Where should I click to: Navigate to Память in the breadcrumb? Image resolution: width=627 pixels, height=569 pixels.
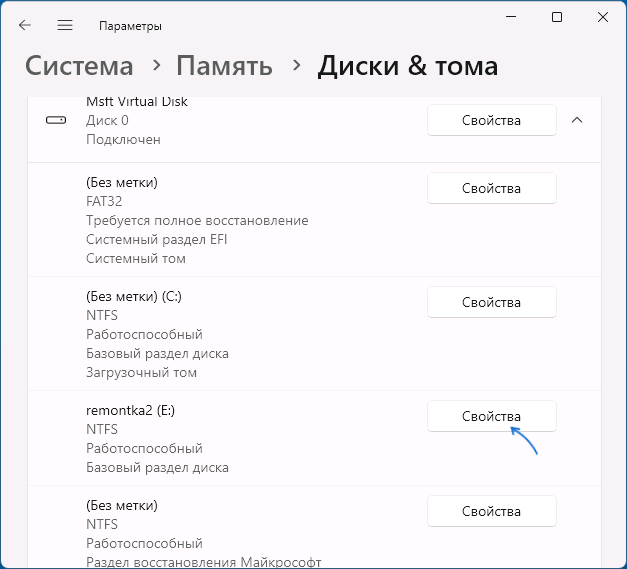click(224, 66)
